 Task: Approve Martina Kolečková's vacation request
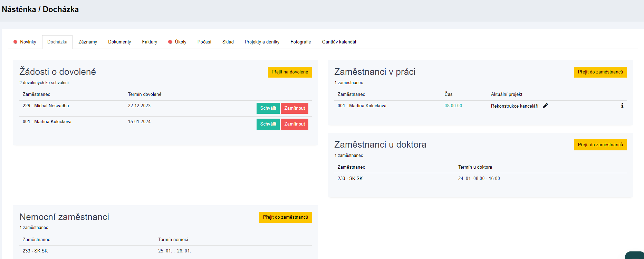[268, 124]
